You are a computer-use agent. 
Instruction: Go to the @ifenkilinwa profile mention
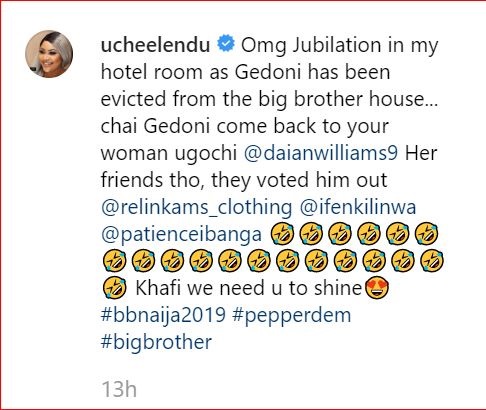point(358,207)
